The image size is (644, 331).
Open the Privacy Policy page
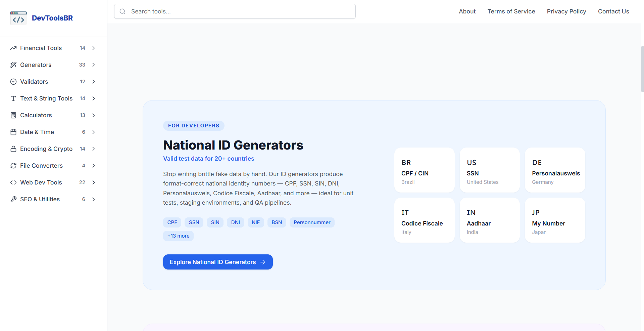(566, 11)
